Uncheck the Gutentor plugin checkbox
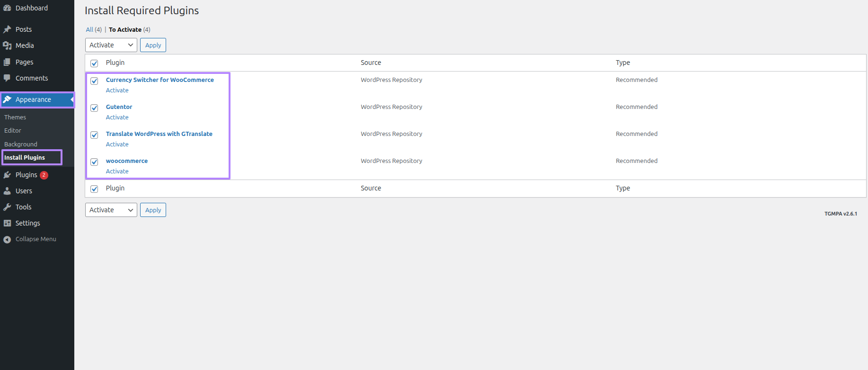 pos(94,108)
